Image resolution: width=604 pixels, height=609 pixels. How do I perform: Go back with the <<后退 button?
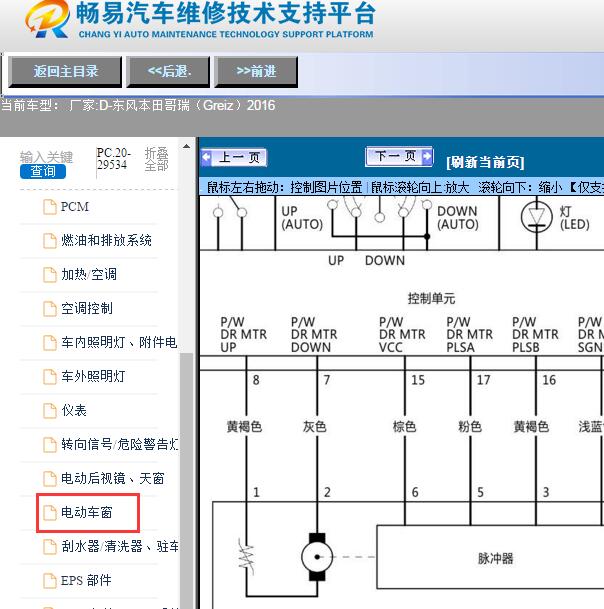click(x=168, y=71)
